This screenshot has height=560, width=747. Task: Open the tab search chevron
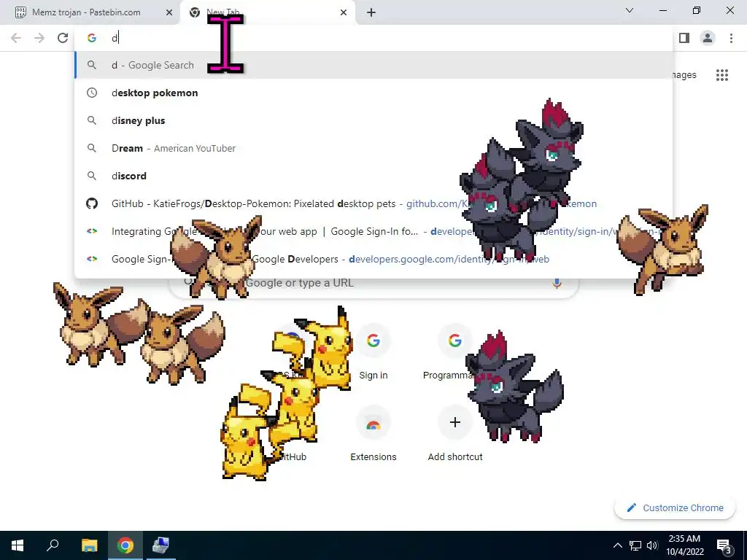pos(630,10)
